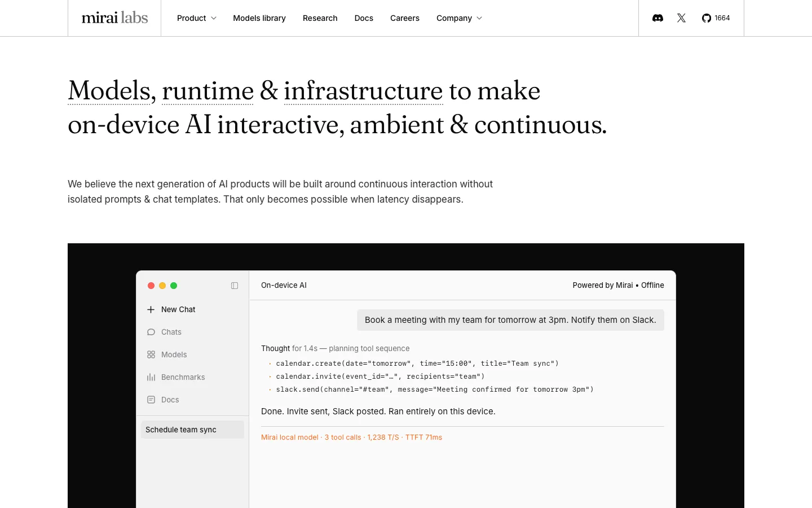Click the calendar.create tool call line
812x508 pixels.
pyautogui.click(x=417, y=364)
